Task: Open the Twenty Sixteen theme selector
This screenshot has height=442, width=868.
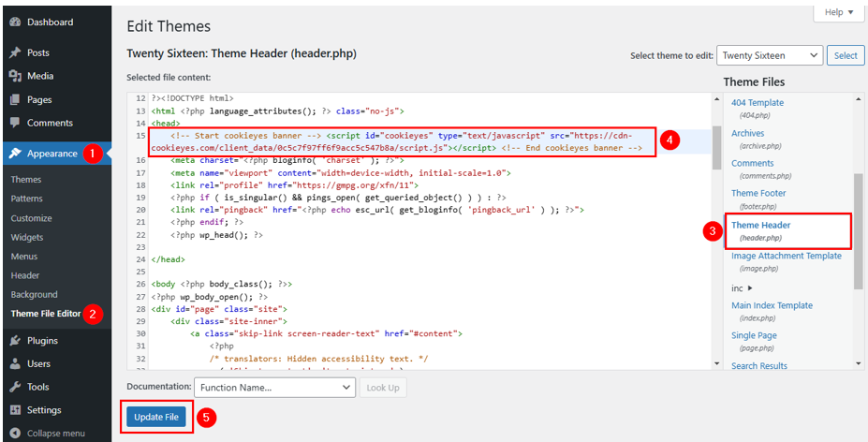Action: 769,55
